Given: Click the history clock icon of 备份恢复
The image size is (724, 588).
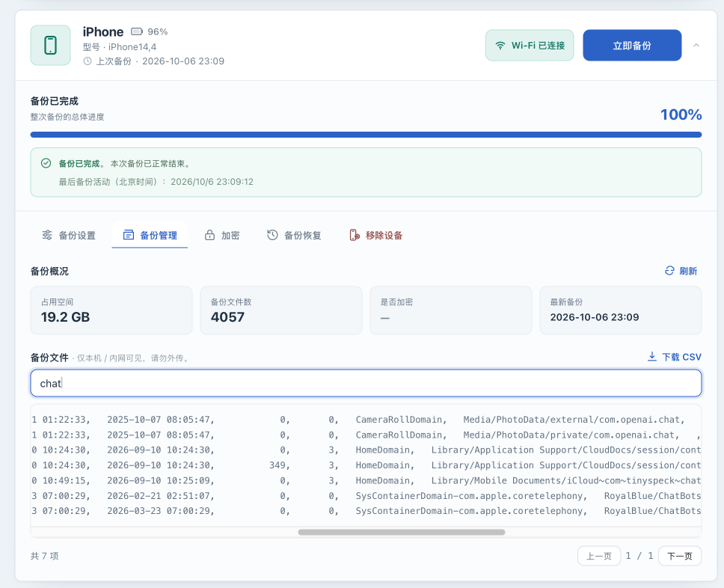Looking at the screenshot, I should pyautogui.click(x=272, y=235).
